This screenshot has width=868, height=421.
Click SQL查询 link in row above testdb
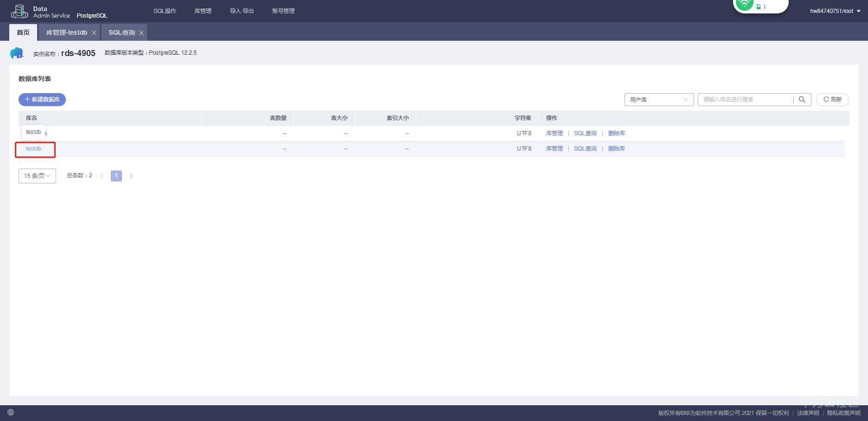coord(585,133)
